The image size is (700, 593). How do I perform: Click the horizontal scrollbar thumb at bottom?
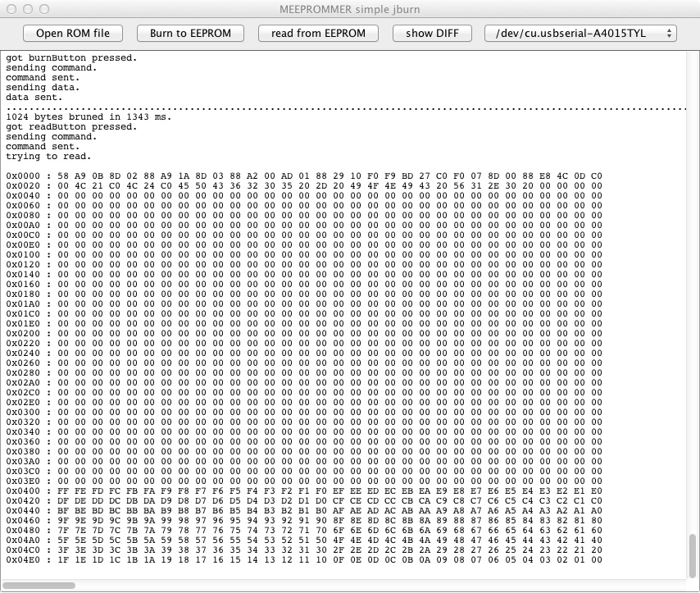click(39, 586)
